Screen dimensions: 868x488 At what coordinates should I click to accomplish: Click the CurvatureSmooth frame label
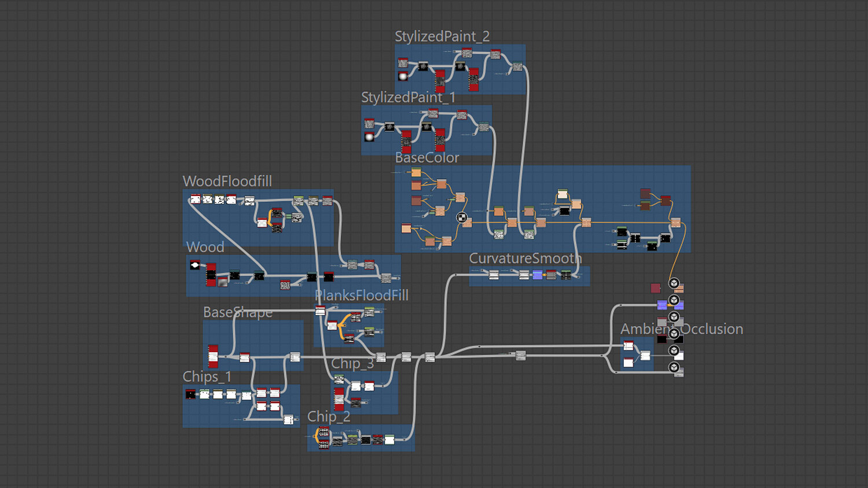click(525, 258)
